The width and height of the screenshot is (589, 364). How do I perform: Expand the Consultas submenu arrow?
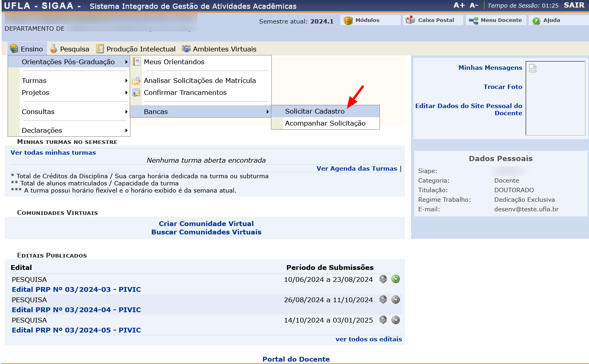coord(126,112)
